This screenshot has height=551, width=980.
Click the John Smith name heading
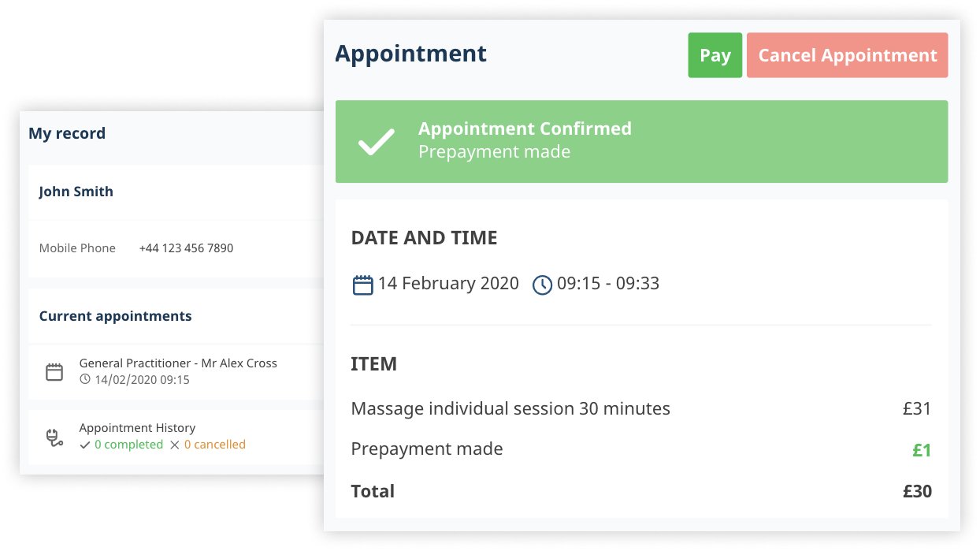click(x=76, y=192)
